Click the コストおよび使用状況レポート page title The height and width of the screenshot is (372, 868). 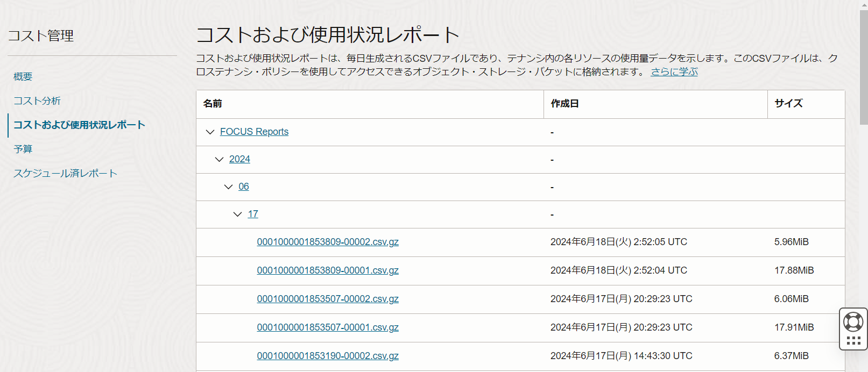tap(327, 35)
